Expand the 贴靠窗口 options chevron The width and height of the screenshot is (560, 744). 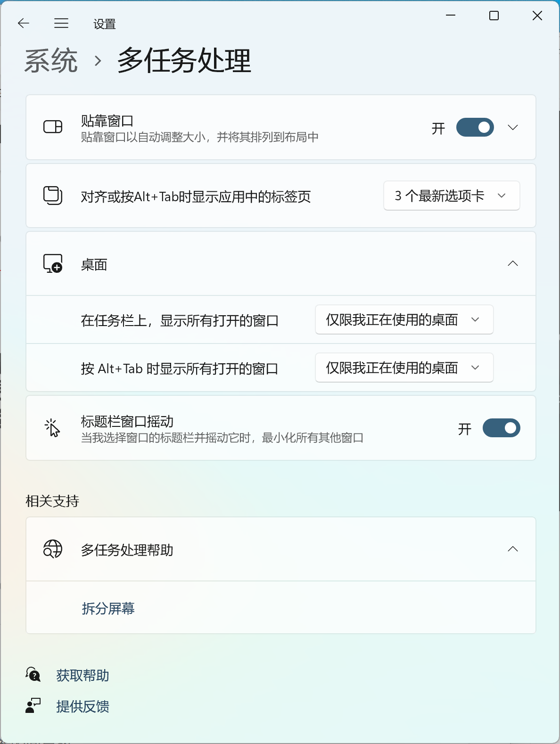pyautogui.click(x=513, y=127)
